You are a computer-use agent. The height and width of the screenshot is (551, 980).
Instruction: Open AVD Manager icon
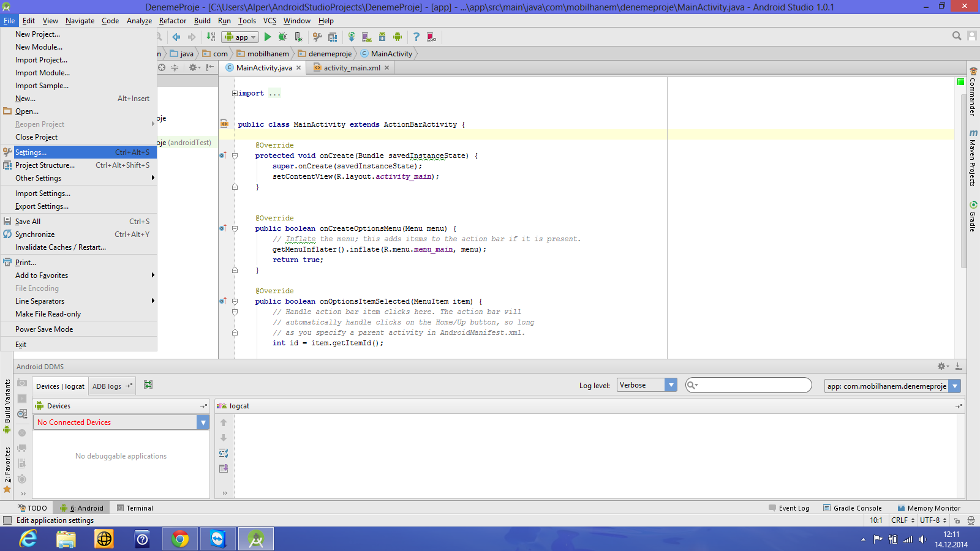tap(366, 37)
